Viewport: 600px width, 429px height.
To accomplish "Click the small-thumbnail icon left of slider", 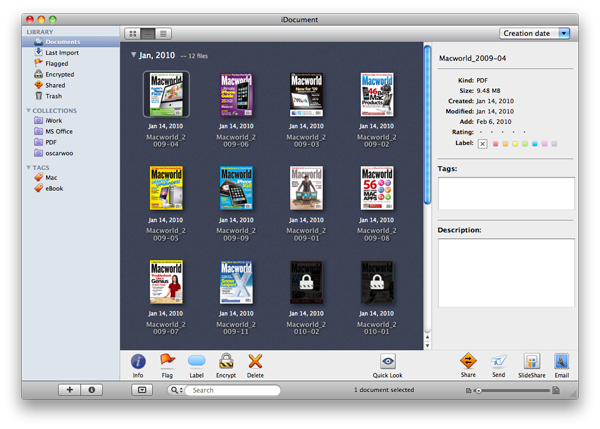I will point(468,391).
